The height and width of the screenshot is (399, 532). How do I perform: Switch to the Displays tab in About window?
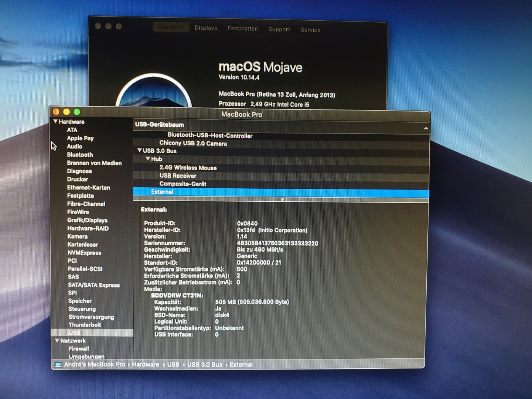point(206,28)
